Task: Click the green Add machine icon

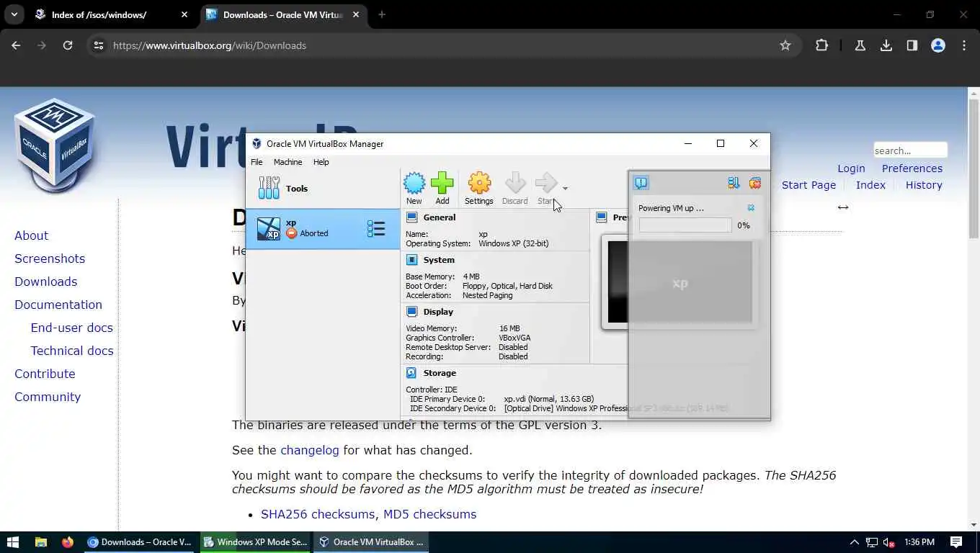Action: click(x=442, y=184)
